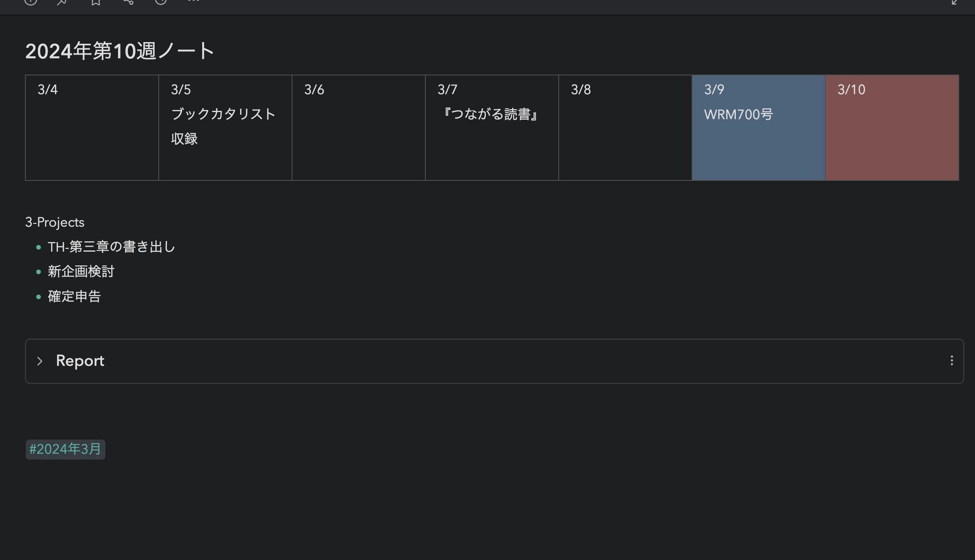The width and height of the screenshot is (975, 560).
Task: Pin the current note
Action: (x=62, y=2)
